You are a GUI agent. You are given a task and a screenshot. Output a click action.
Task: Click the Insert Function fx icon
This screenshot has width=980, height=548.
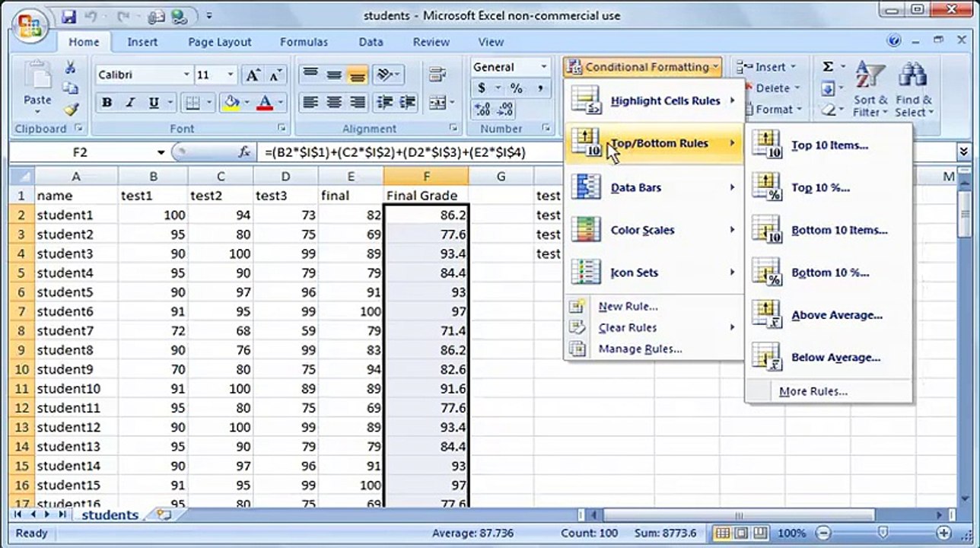pos(244,152)
